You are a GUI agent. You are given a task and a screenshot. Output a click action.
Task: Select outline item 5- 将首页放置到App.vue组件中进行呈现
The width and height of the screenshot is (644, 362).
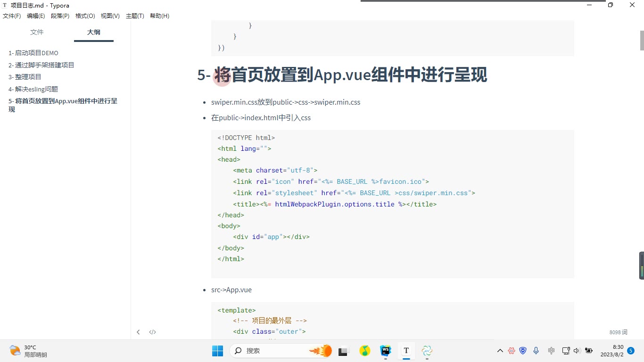coord(63,105)
